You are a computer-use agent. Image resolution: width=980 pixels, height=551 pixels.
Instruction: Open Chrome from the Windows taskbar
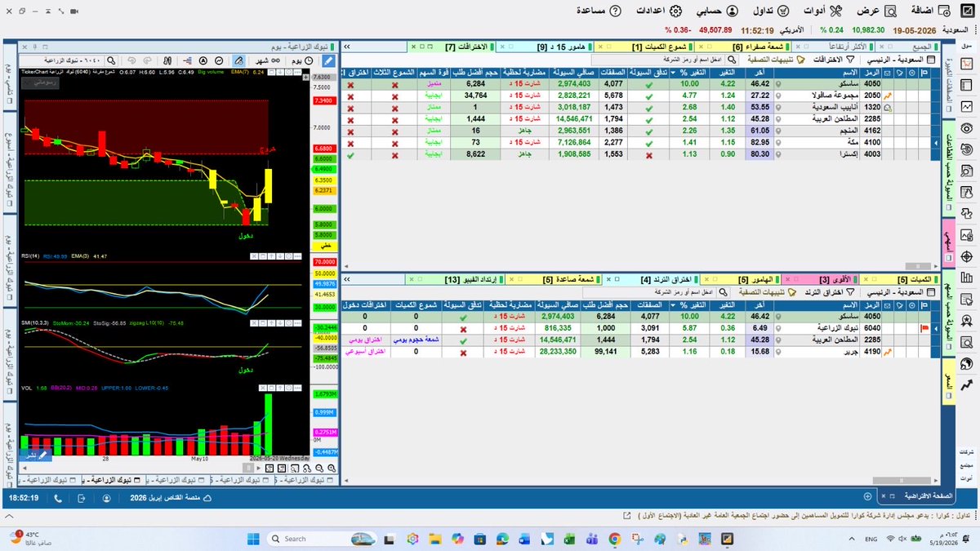coord(615,538)
